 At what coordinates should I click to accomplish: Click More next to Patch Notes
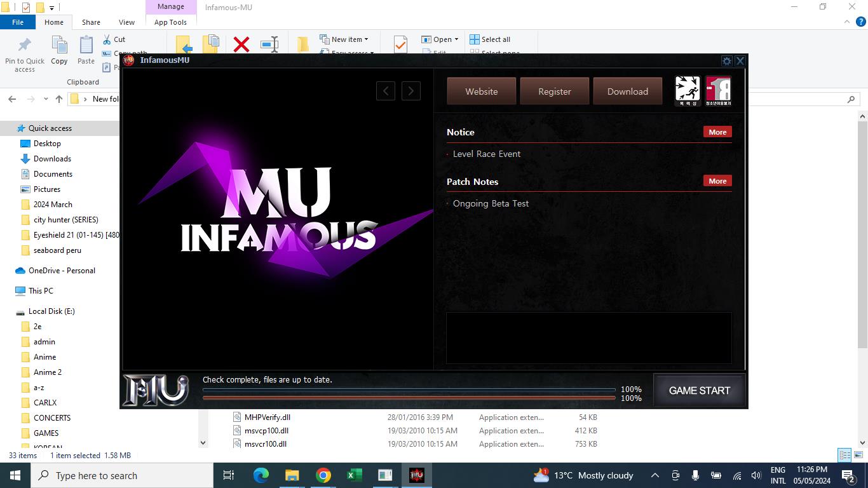(717, 181)
